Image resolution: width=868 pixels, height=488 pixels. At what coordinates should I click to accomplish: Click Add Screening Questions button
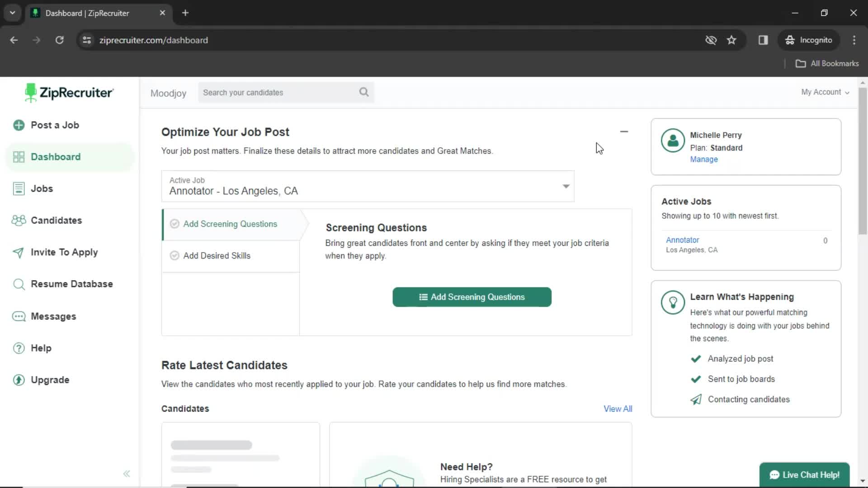pos(472,297)
